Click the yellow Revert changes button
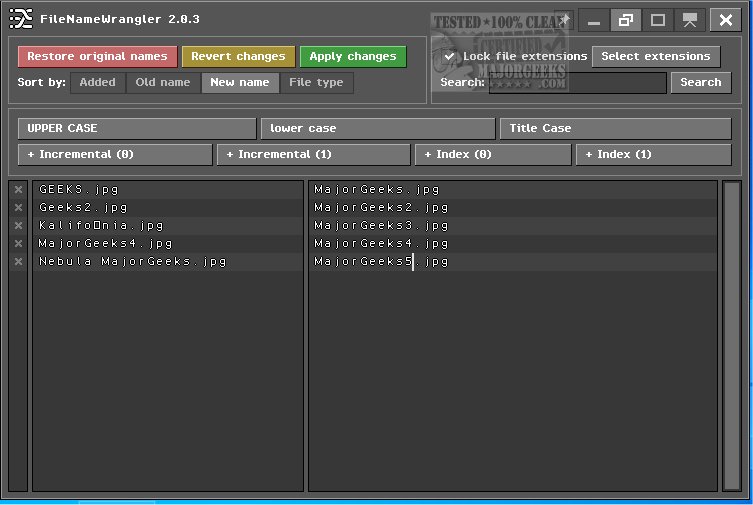753x505 pixels. 238,57
